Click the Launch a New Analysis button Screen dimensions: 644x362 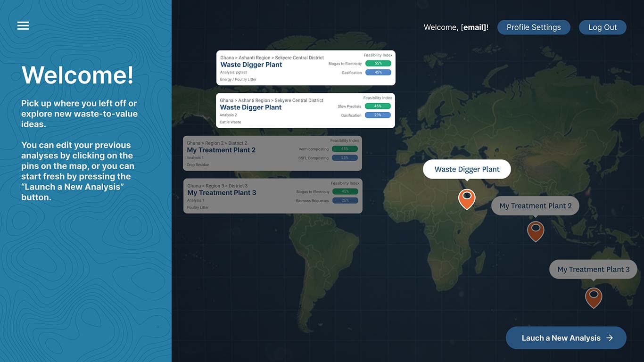point(566,338)
